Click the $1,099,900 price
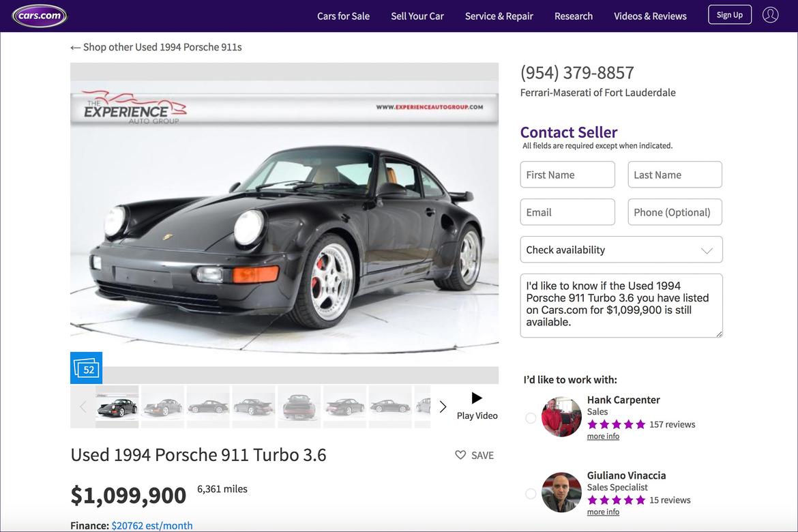 [128, 495]
